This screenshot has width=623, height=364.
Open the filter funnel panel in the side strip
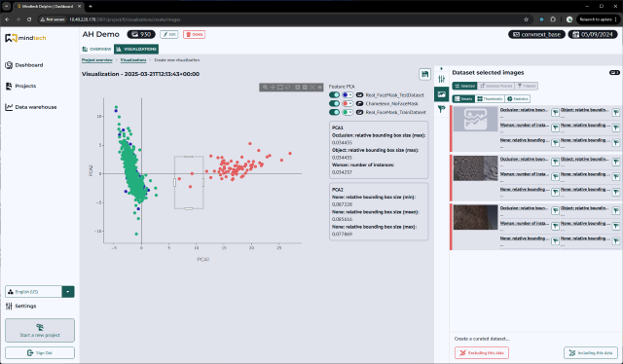(441, 109)
